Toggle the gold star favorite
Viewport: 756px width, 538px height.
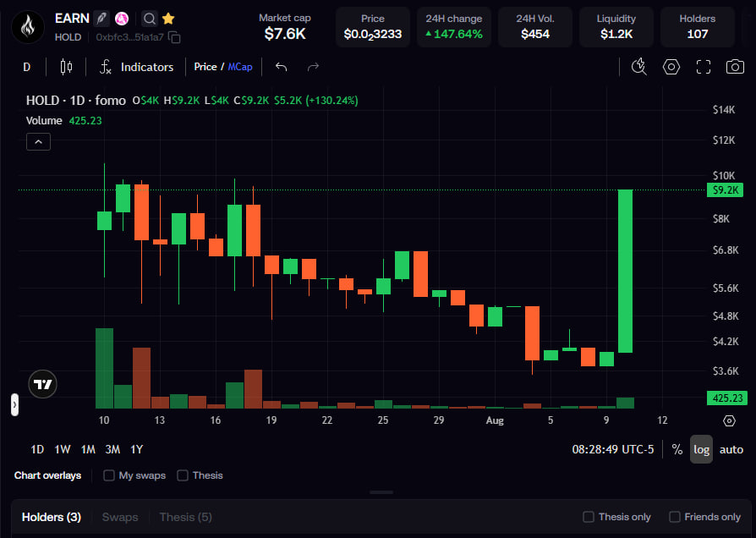click(x=168, y=19)
